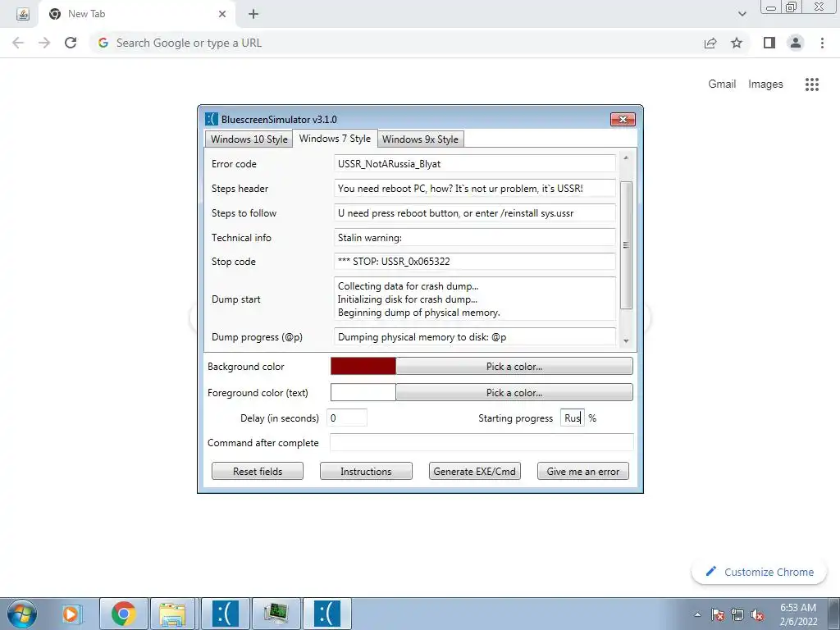
Task: Click the Chrome taskbar icon
Action: click(123, 614)
